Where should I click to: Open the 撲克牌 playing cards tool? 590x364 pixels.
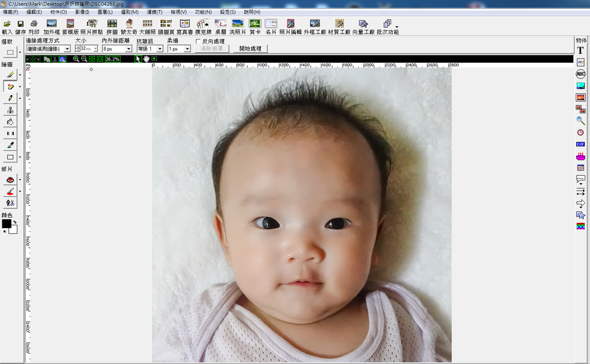pyautogui.click(x=203, y=27)
